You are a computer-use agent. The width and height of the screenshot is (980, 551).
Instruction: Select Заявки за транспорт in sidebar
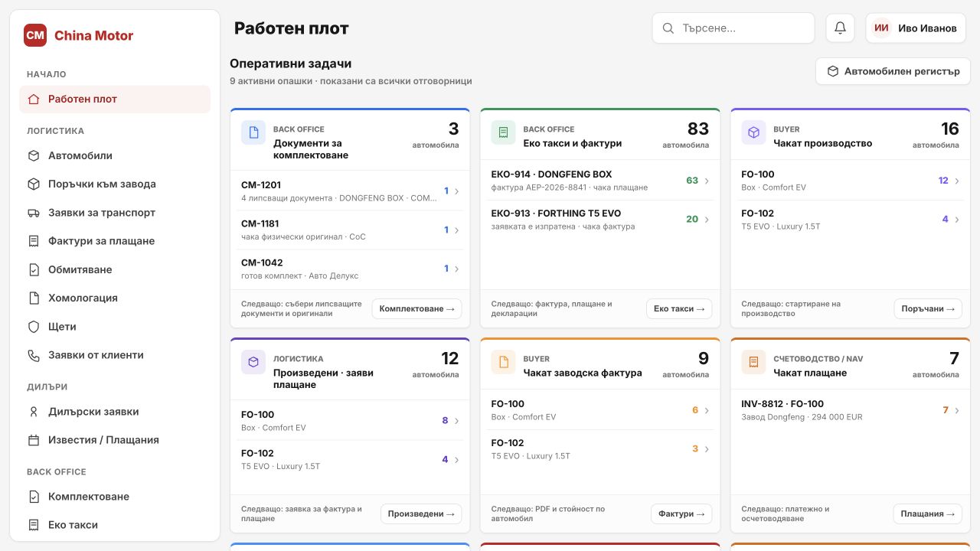[115, 213]
